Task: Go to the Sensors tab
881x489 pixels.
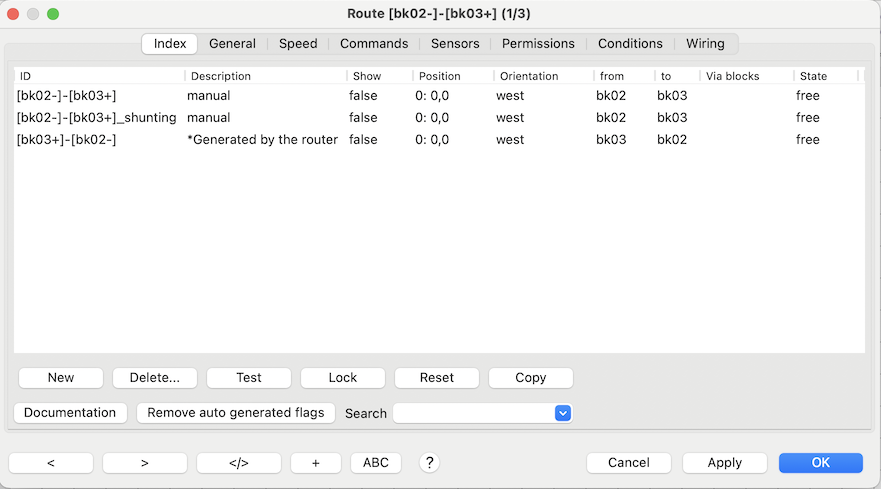Action: (455, 44)
